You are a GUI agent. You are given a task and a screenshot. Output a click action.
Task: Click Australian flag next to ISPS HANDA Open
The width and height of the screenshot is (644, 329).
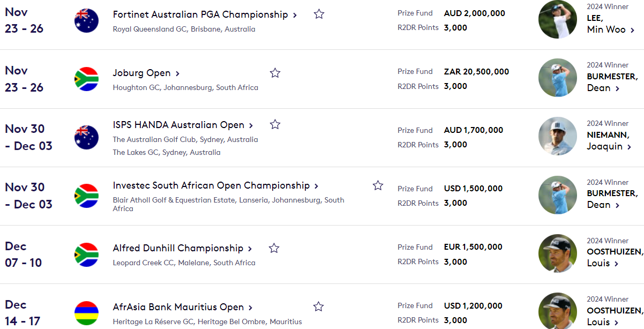click(x=86, y=137)
